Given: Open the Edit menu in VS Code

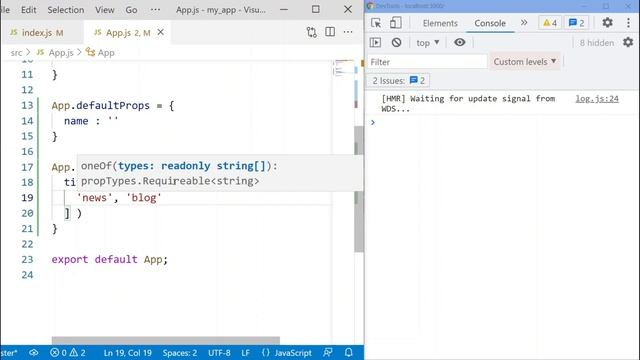Looking at the screenshot, I should tap(29, 9).
